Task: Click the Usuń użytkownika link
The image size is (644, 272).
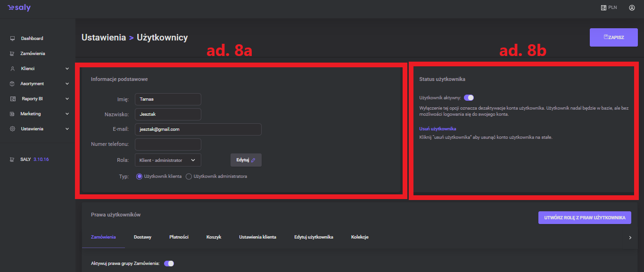Action: pyautogui.click(x=438, y=129)
